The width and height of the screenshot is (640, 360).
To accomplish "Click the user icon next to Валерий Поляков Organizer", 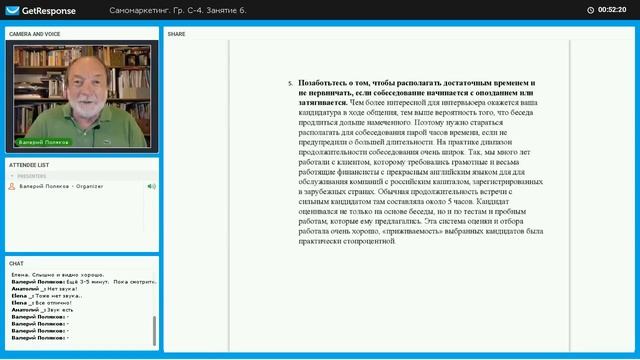I will point(12,186).
